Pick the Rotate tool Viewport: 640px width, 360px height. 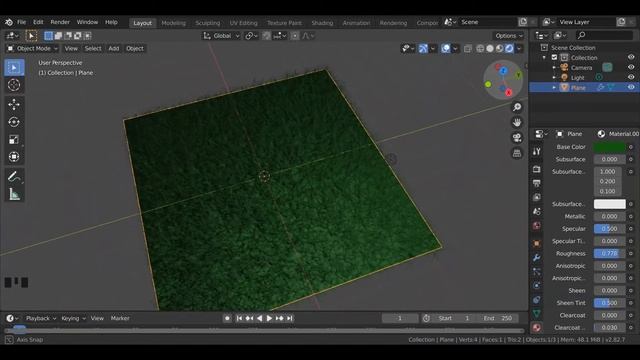coord(14,122)
